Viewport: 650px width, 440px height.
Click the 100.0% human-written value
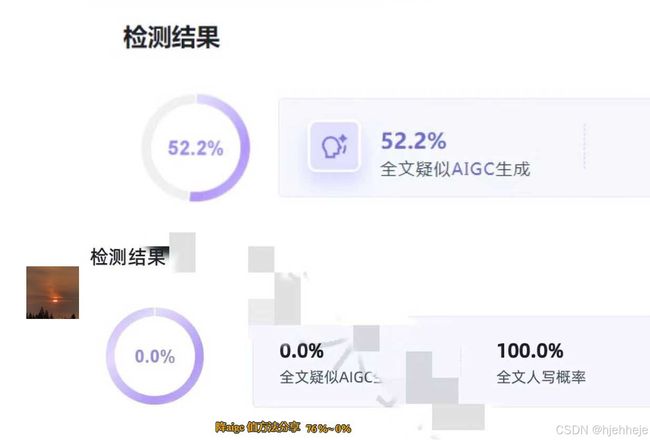[530, 351]
